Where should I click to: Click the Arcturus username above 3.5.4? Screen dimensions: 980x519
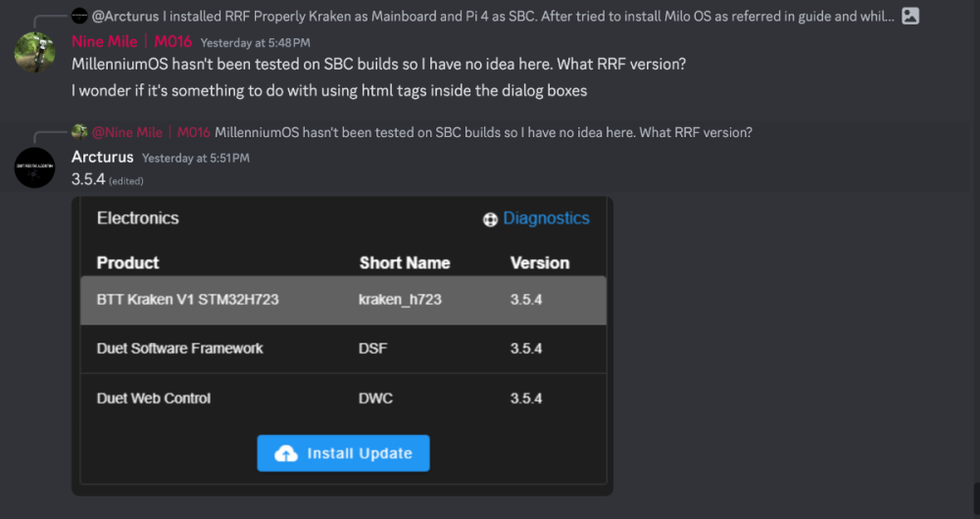coord(103,157)
